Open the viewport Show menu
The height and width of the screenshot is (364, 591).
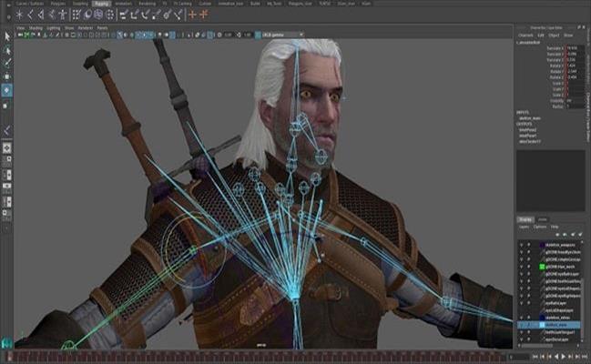coord(69,28)
